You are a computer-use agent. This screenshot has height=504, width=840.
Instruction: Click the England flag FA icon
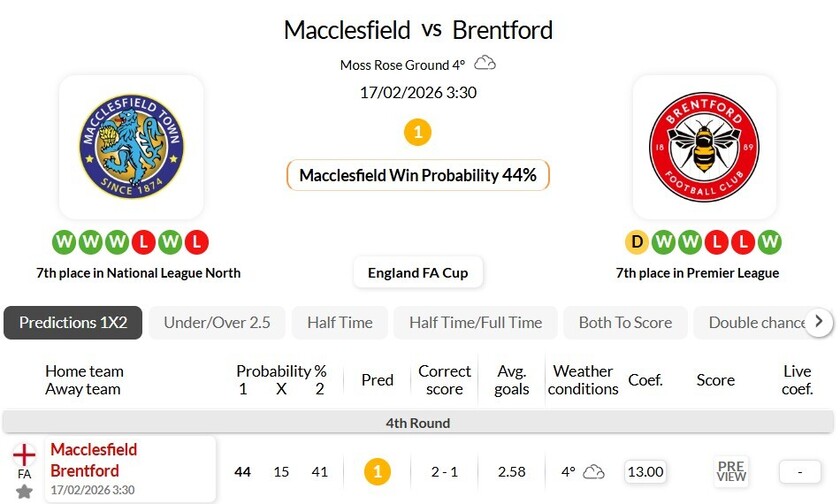tap(24, 455)
